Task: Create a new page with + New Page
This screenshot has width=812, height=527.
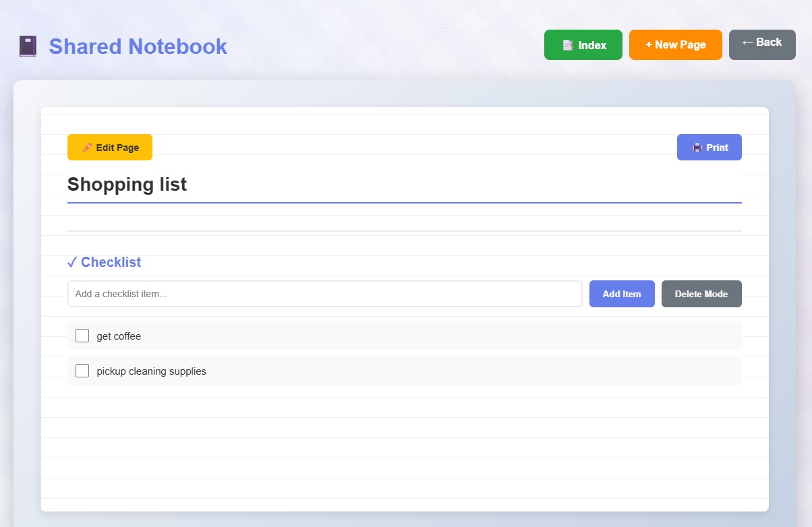Action: 675,45
